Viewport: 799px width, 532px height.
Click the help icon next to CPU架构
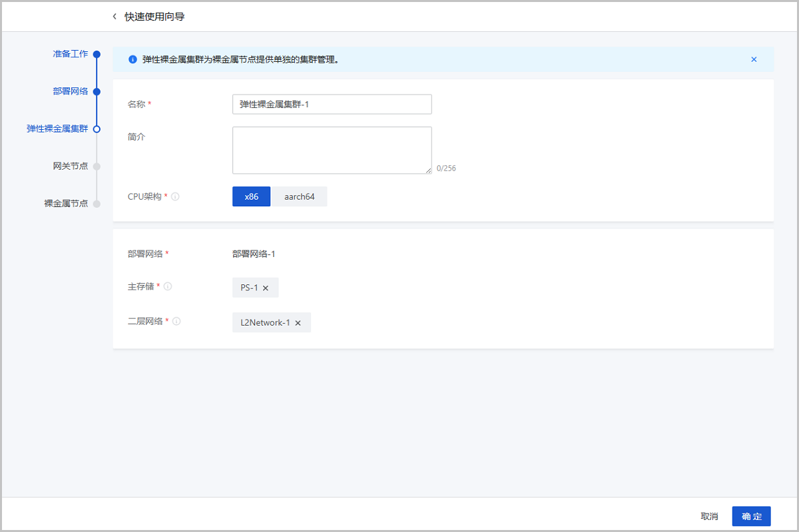click(175, 197)
